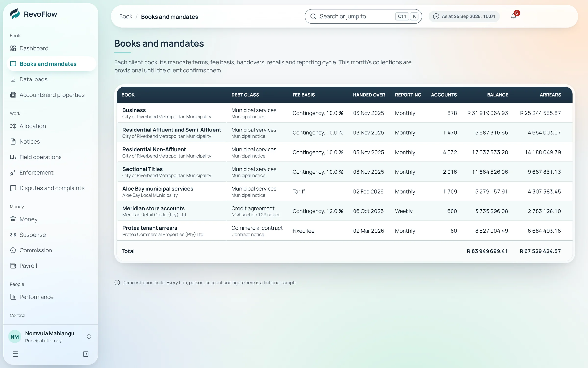Click the Weekly reporting cell

[404, 211]
